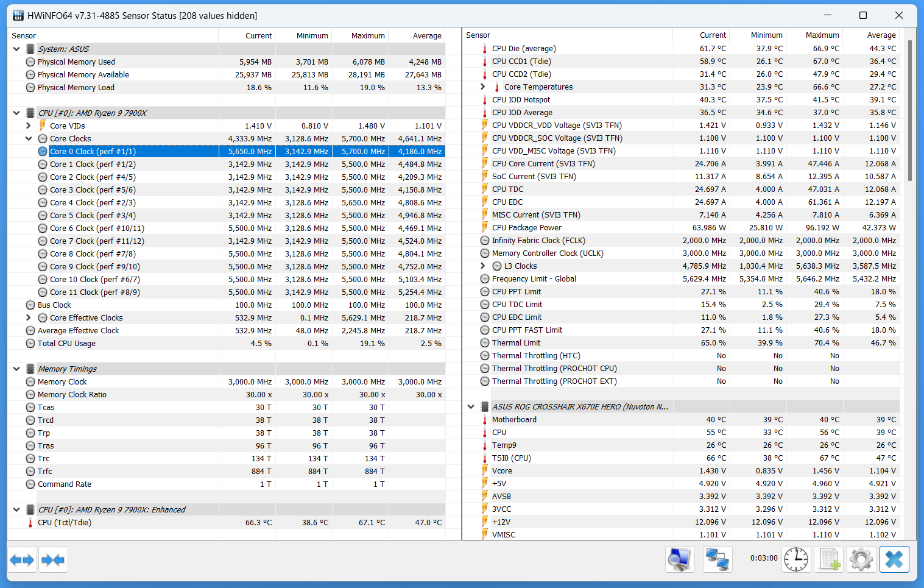Screen dimensions: 924x588
Task: Expand the L3 Clocks node
Action: click(483, 266)
